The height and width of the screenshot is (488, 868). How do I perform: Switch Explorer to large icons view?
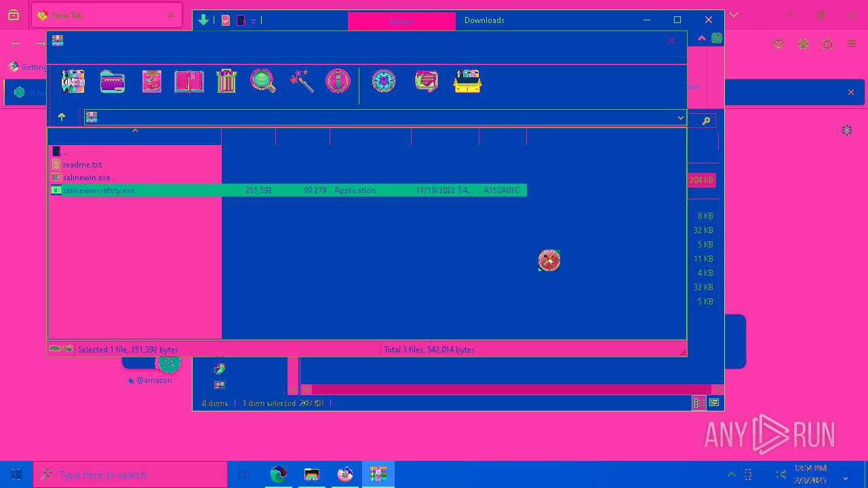714,403
